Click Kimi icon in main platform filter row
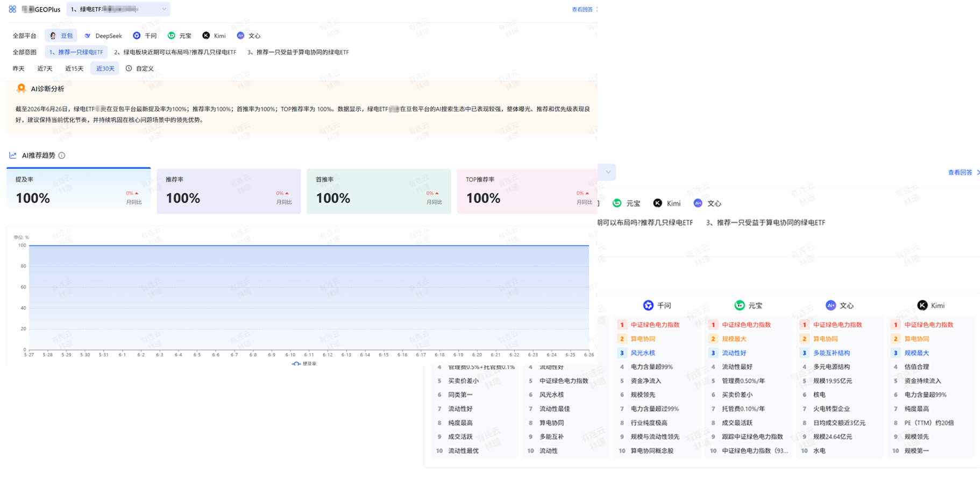980x486 pixels. coord(206,36)
